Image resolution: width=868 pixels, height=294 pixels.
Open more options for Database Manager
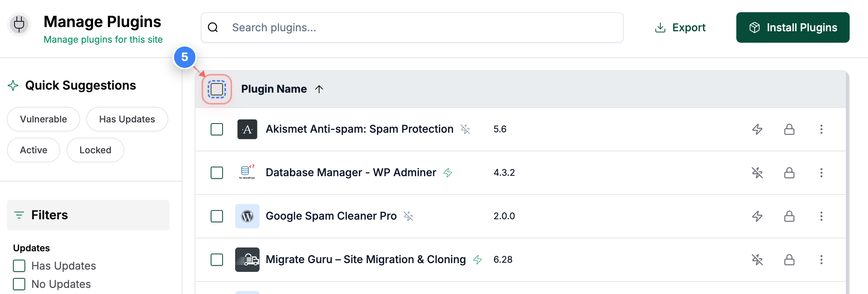tap(821, 173)
